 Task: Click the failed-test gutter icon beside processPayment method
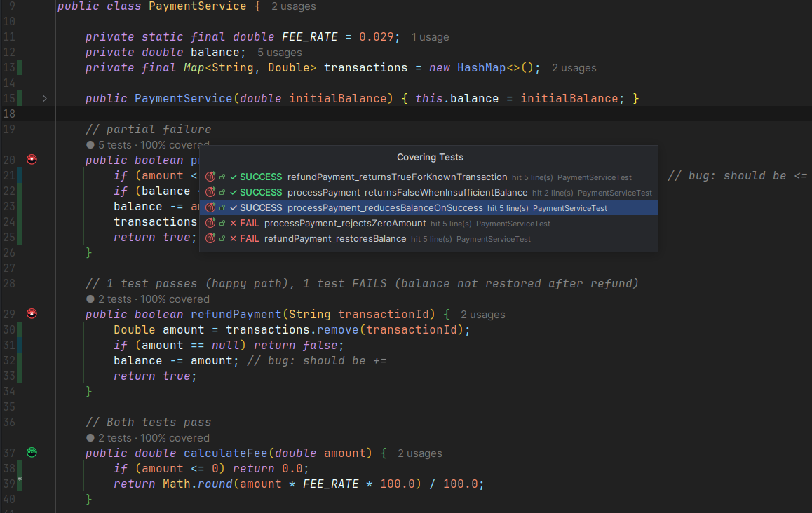tap(32, 160)
